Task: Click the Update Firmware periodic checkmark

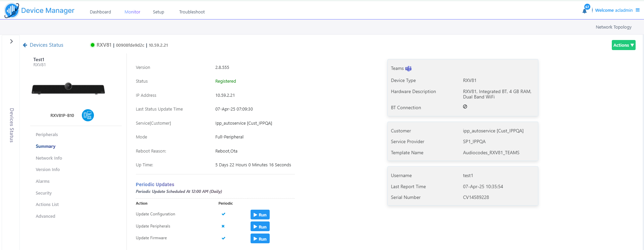Action: point(223,238)
